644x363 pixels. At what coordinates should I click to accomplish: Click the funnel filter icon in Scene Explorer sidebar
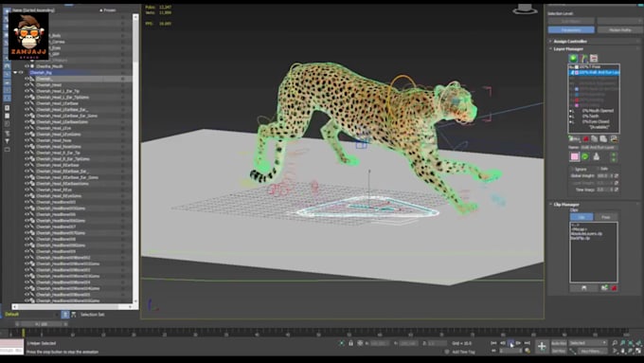point(7,141)
